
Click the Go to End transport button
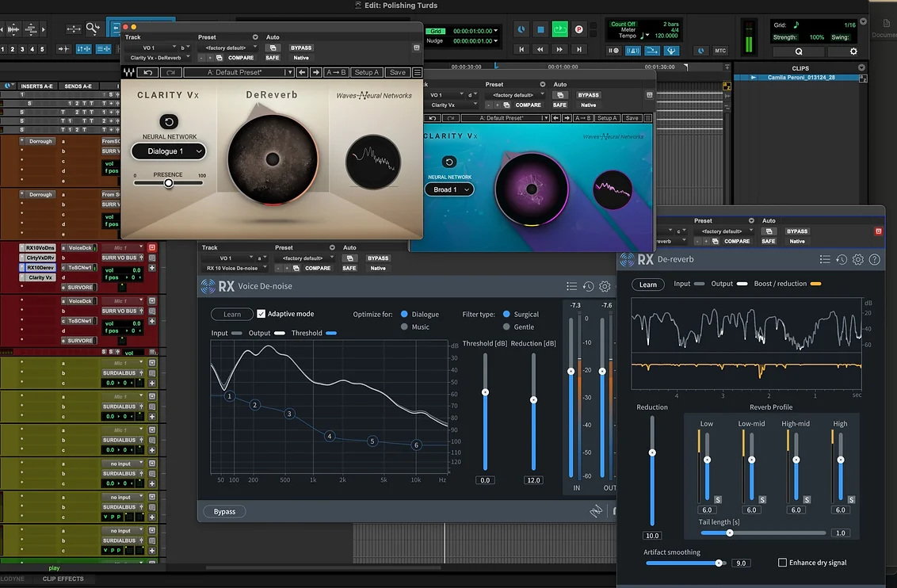579,50
